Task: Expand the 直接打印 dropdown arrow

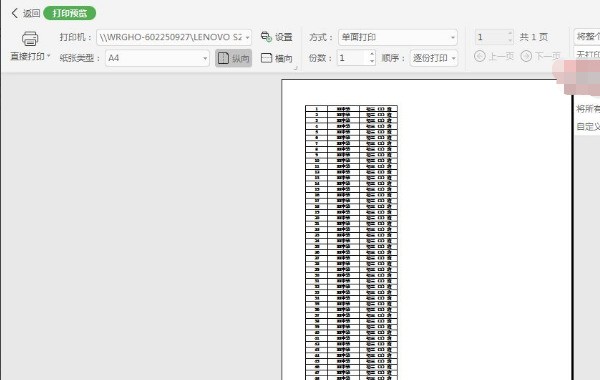Action: [49, 56]
